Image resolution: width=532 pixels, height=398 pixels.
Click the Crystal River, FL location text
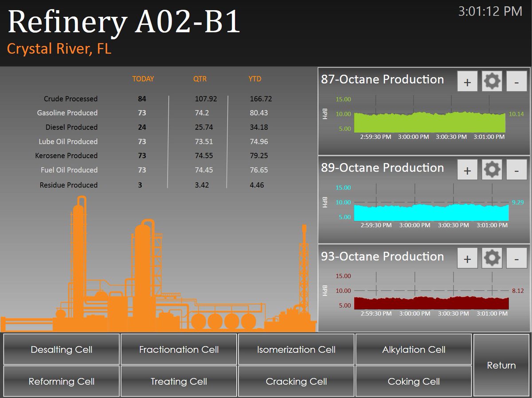[x=59, y=49]
